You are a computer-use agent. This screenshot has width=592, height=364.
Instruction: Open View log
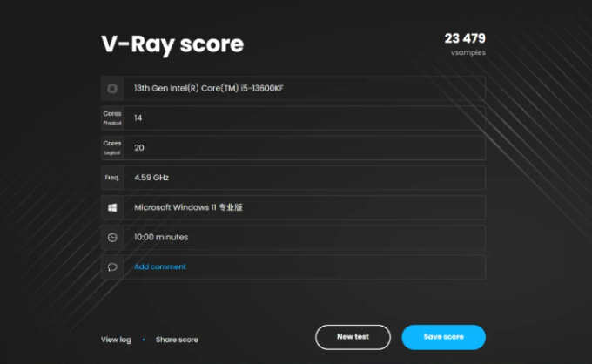pyautogui.click(x=116, y=340)
